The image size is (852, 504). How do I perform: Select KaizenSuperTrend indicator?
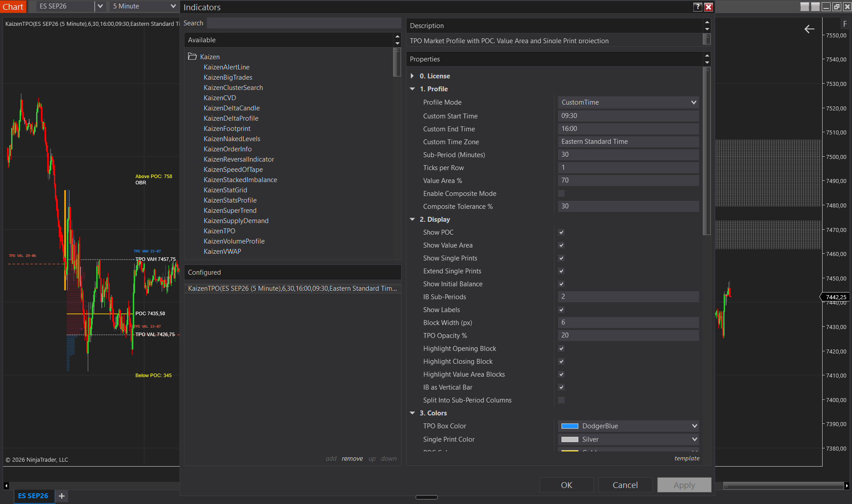pyautogui.click(x=230, y=211)
